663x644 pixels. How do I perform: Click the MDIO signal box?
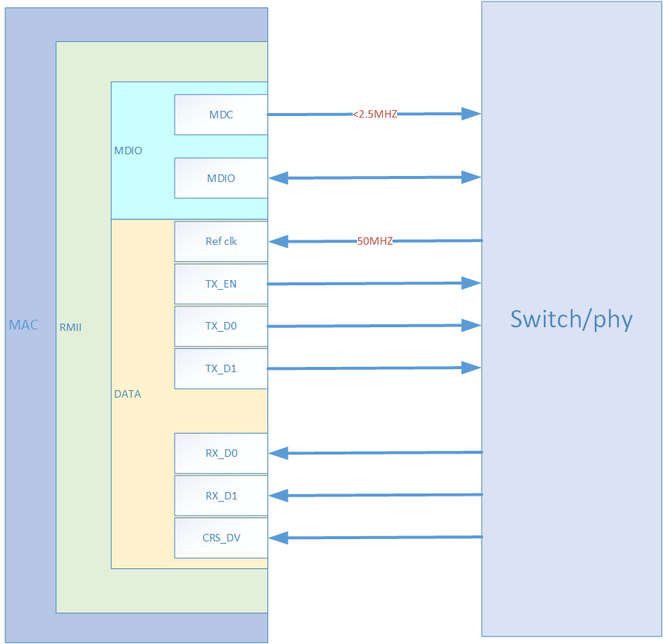[x=221, y=178]
